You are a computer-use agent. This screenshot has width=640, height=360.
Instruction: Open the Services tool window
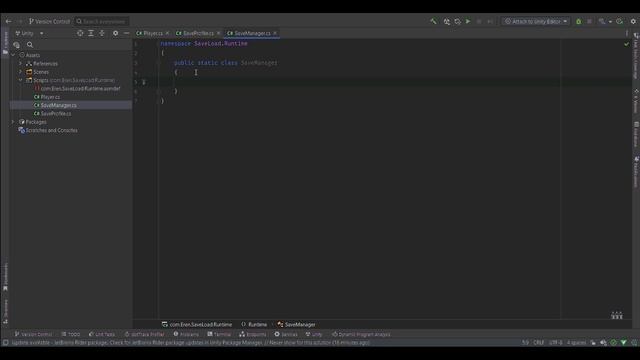286,334
